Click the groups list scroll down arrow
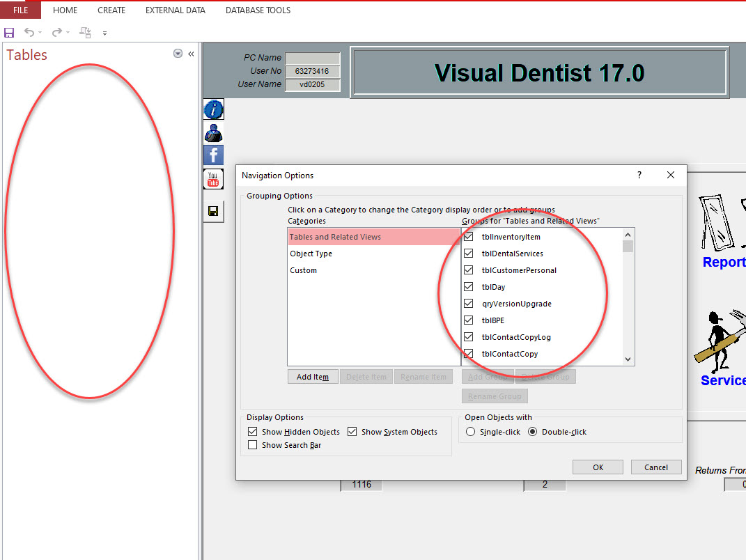The height and width of the screenshot is (560, 746). pos(628,359)
